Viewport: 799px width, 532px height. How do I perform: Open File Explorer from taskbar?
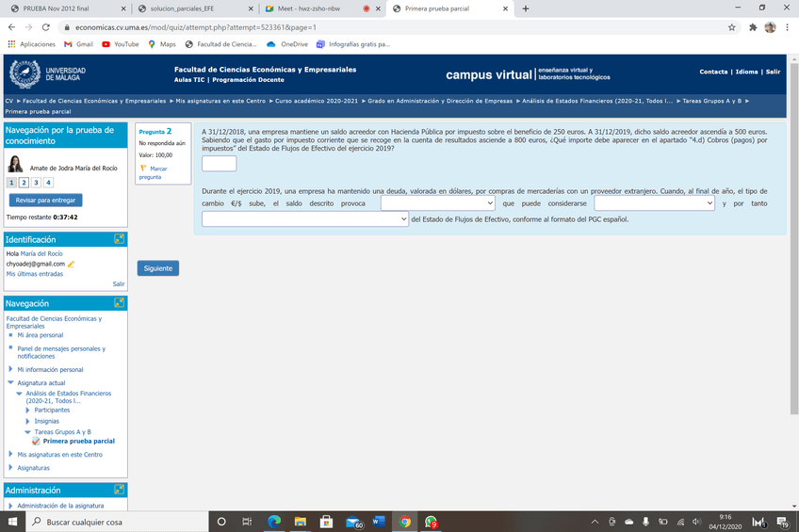click(x=301, y=522)
